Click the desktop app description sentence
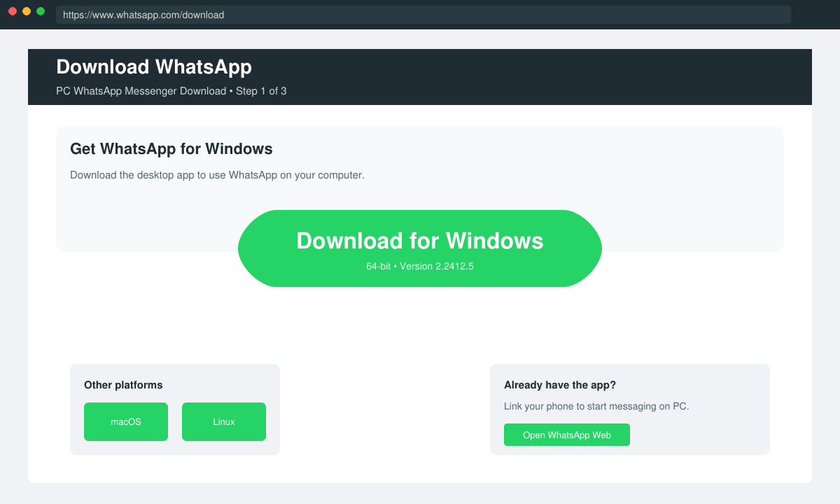840x504 pixels. tap(217, 175)
